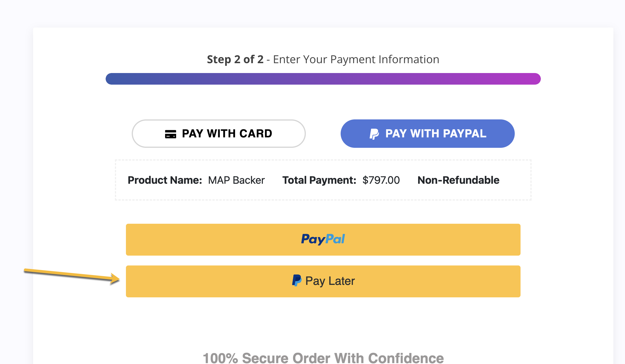Click the Pay Later text label
625x364 pixels.
point(330,281)
